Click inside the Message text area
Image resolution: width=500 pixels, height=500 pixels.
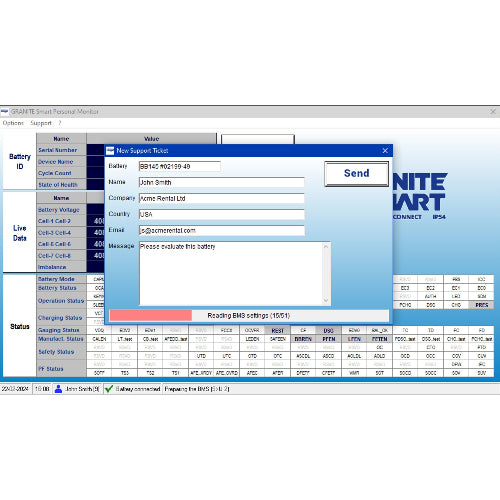231,273
